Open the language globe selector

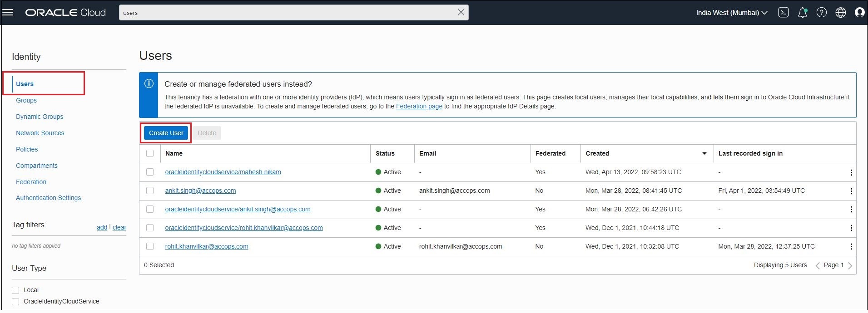coord(840,12)
